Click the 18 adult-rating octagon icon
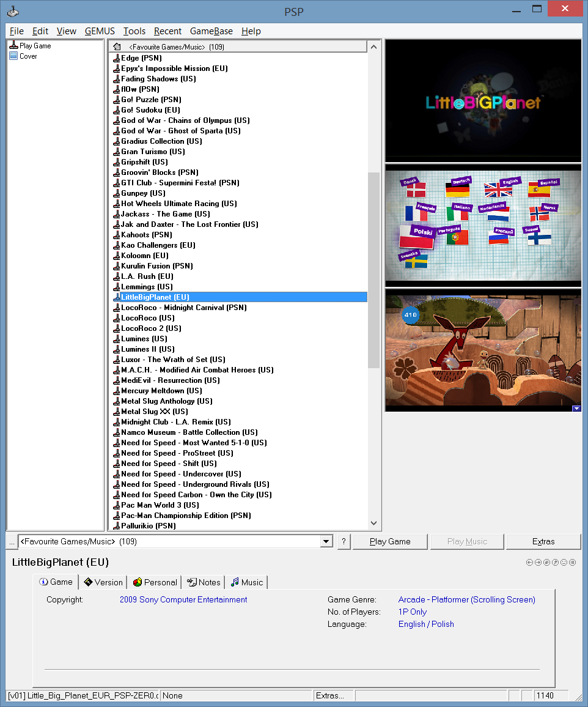Viewport: 588px width, 707px height. click(572, 562)
